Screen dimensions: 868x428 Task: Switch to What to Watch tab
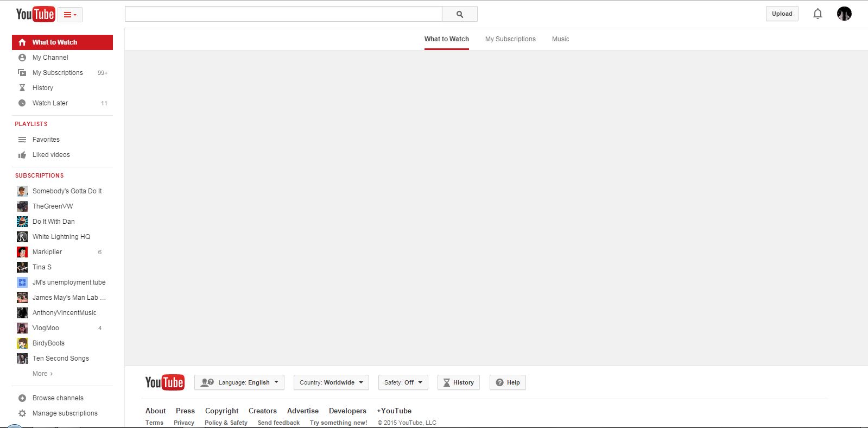click(x=447, y=39)
